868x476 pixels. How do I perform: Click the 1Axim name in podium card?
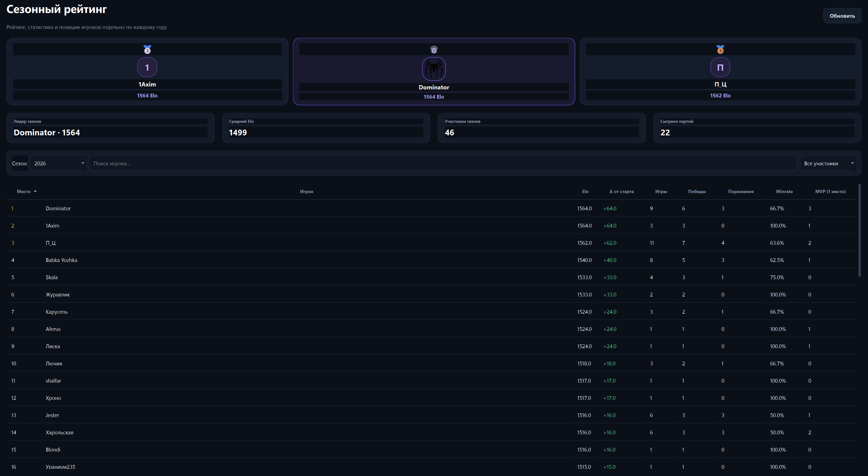coord(147,84)
